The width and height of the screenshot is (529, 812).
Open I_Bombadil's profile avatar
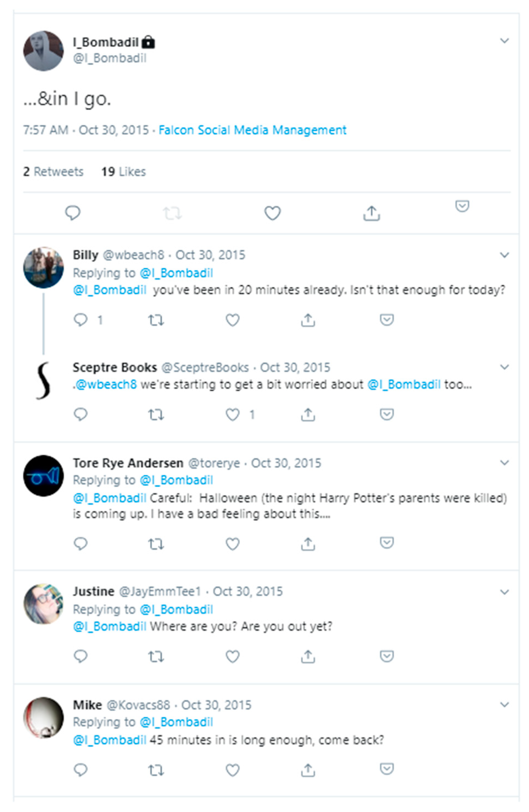(43, 51)
